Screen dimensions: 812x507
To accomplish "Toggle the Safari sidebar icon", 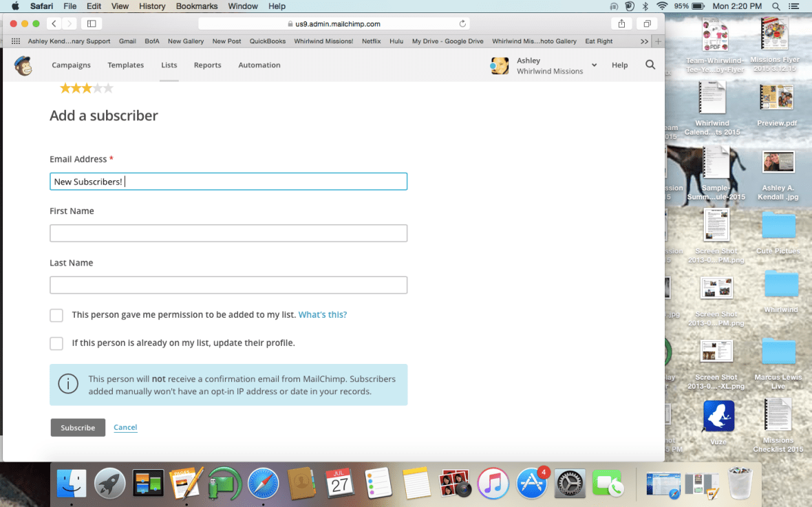I will pyautogui.click(x=91, y=23).
